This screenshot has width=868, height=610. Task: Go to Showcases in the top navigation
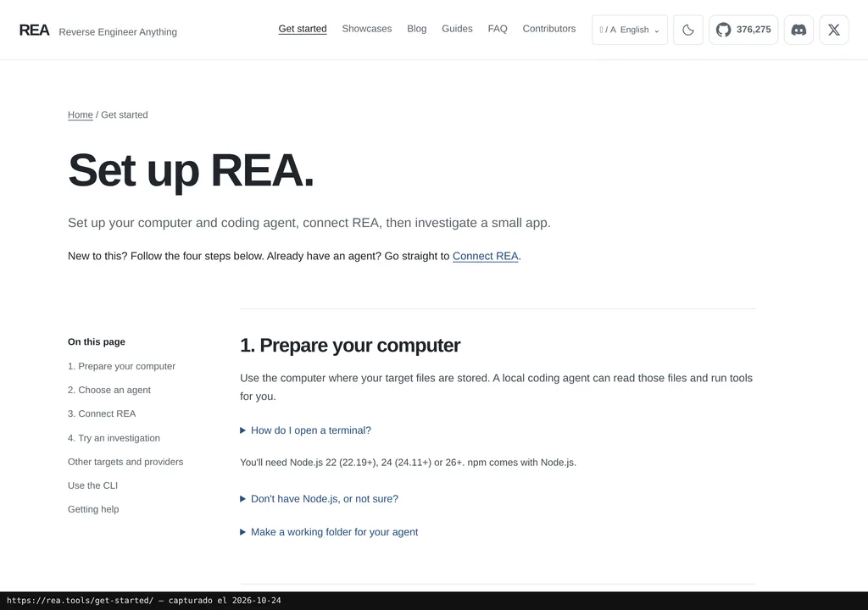[366, 29]
